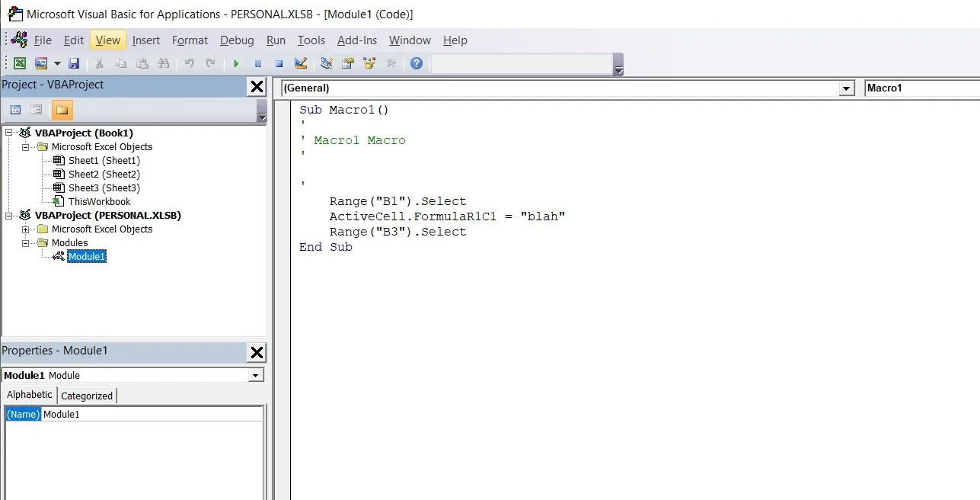The image size is (980, 500).
Task: Open the Insert UserForm dropdown arrow
Action: click(57, 64)
